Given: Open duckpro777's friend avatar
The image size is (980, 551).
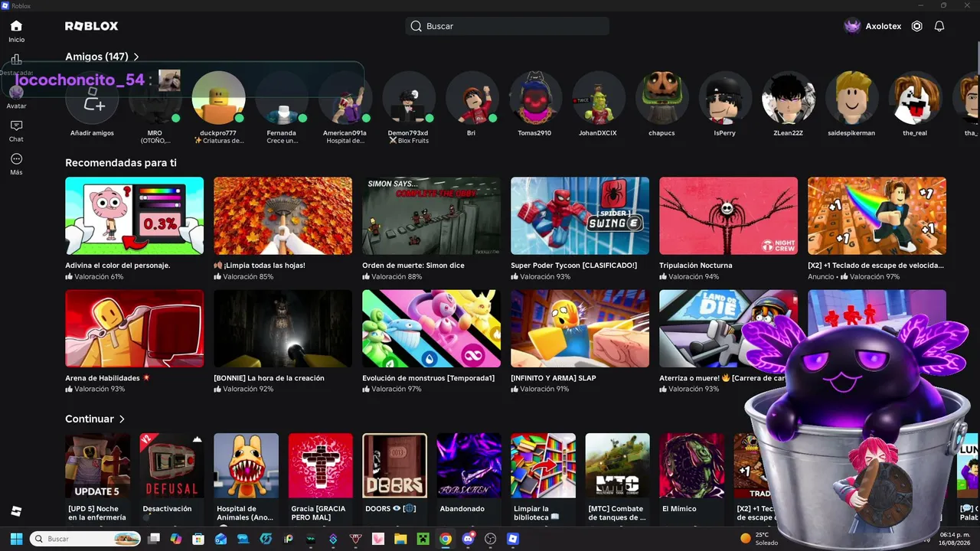Looking at the screenshot, I should click(x=218, y=97).
